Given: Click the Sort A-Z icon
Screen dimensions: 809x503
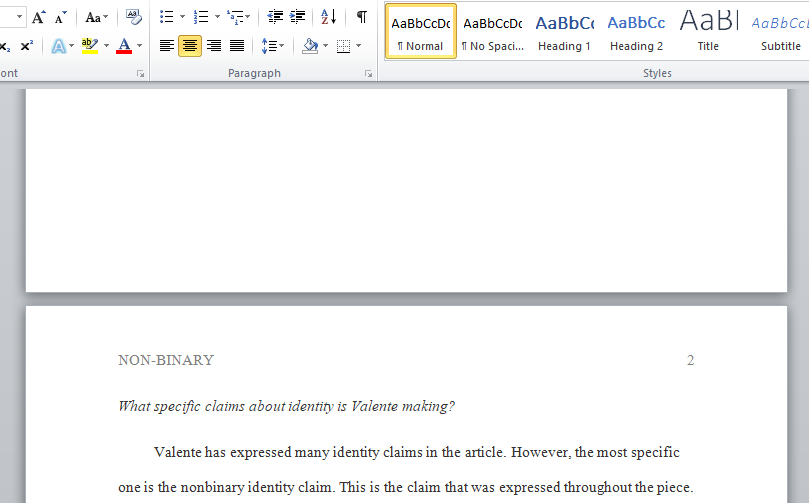Looking at the screenshot, I should [x=329, y=17].
